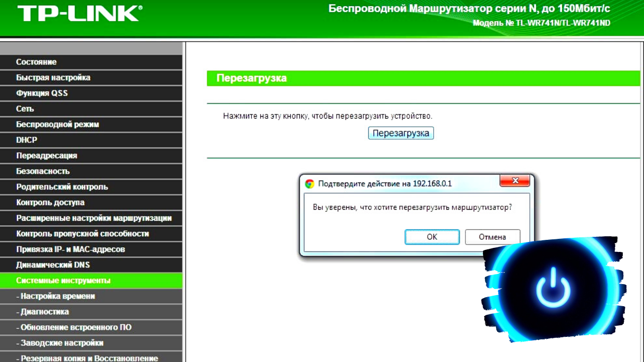The width and height of the screenshot is (644, 362).
Task: Go to Беспроводной режим settings
Action: 91,124
